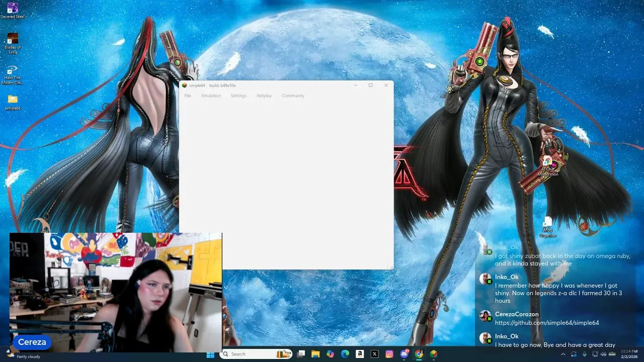Select the Halo The Master Chief shortcut
This screenshot has width=644, height=362.
coord(13,74)
